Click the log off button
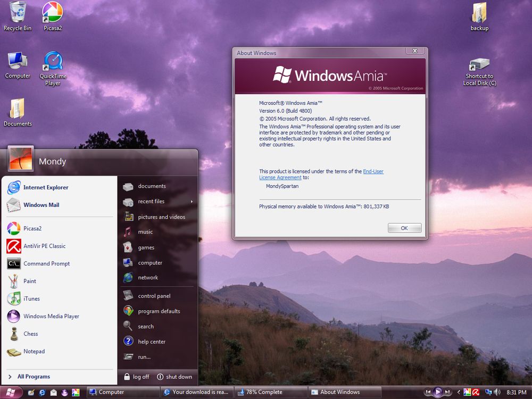The width and height of the screenshot is (532, 399). pyautogui.click(x=136, y=377)
